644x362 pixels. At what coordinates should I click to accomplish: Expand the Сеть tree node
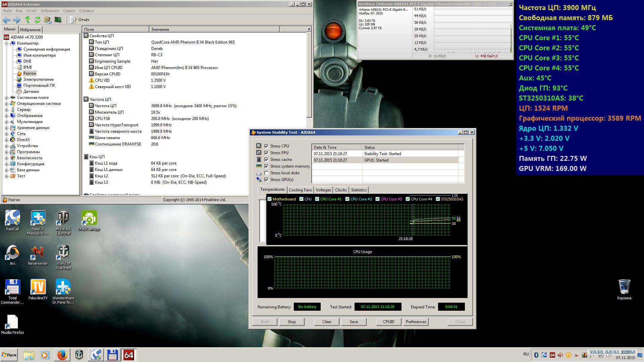(x=6, y=134)
